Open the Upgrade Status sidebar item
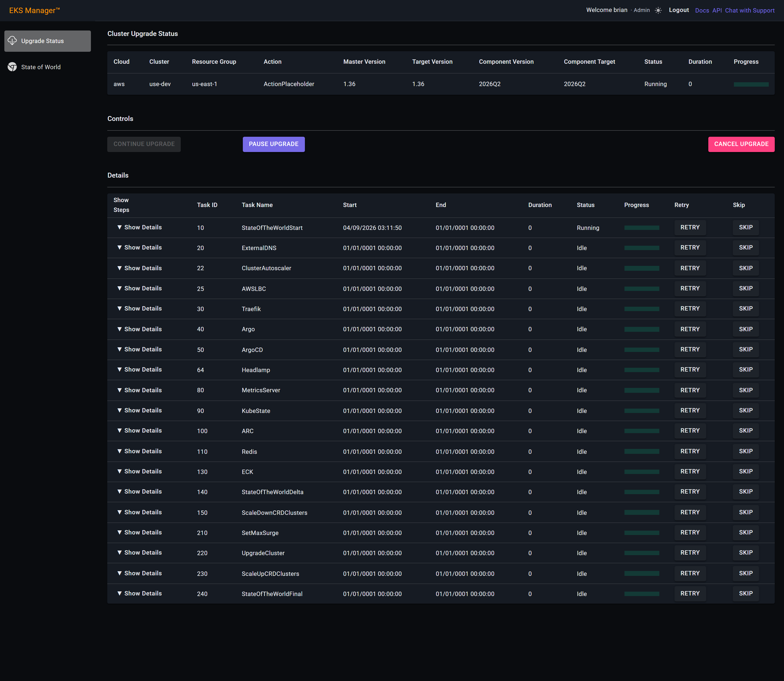Viewport: 784px width, 681px height. [x=47, y=41]
